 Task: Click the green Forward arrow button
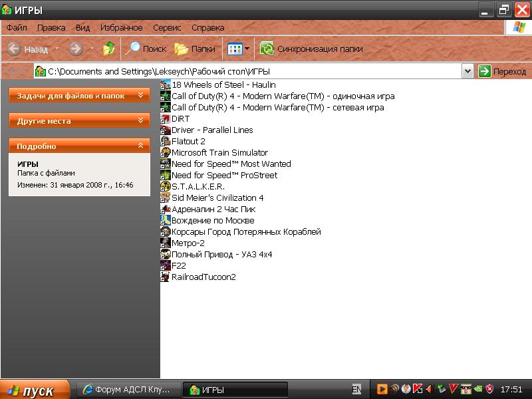point(76,49)
